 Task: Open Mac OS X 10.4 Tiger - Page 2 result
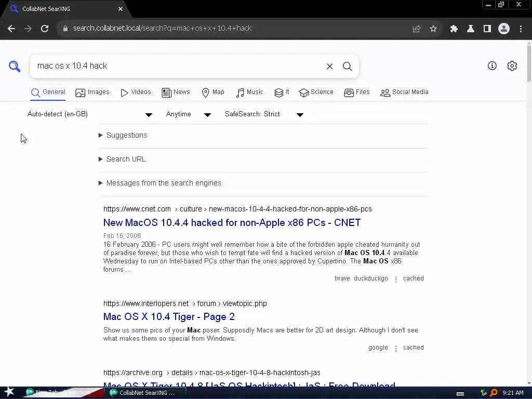click(169, 317)
